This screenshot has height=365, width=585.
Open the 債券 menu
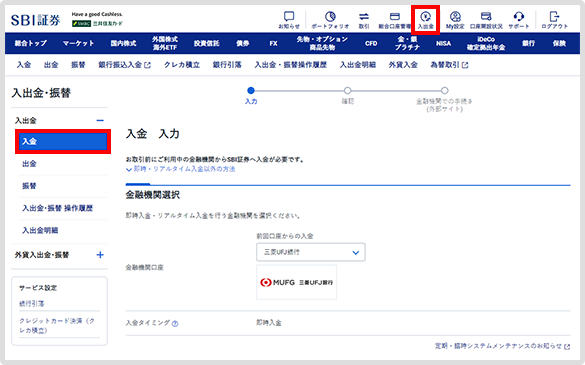(x=243, y=43)
